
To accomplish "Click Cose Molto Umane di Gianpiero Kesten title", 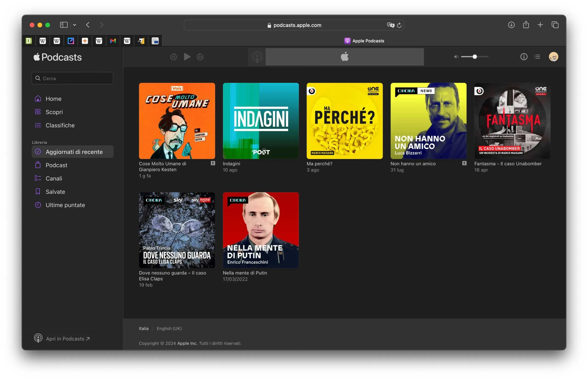I will (163, 167).
